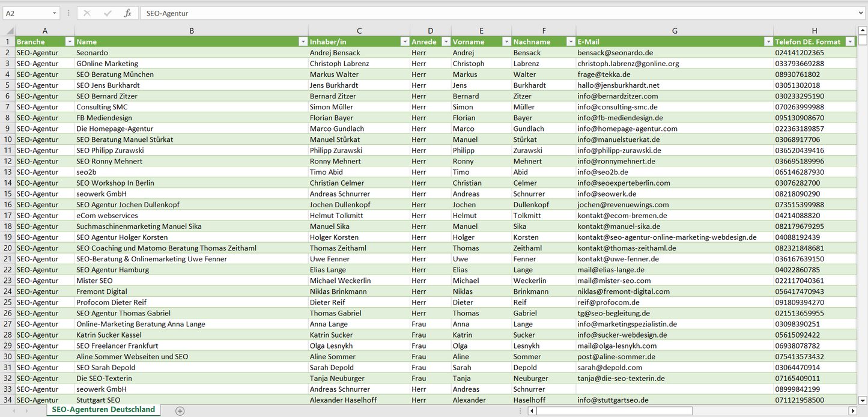Expand the E-Mail column filter
The image size is (868, 417).
(x=768, y=42)
